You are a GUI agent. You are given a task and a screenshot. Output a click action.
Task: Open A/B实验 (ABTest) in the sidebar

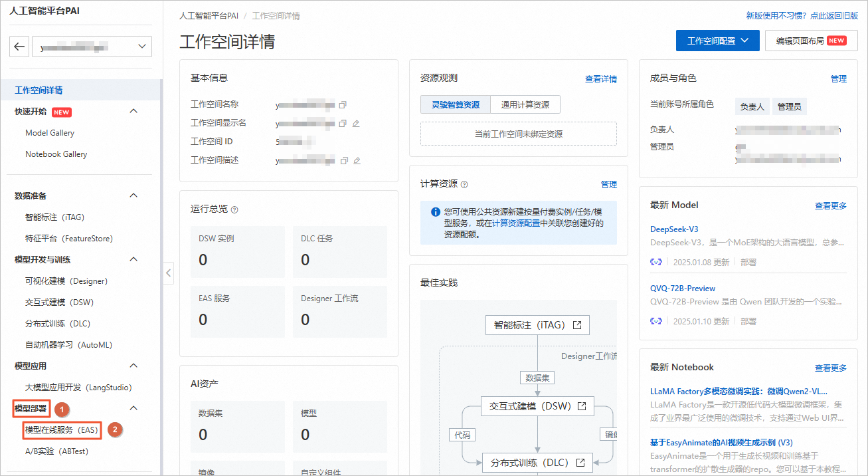coord(56,451)
